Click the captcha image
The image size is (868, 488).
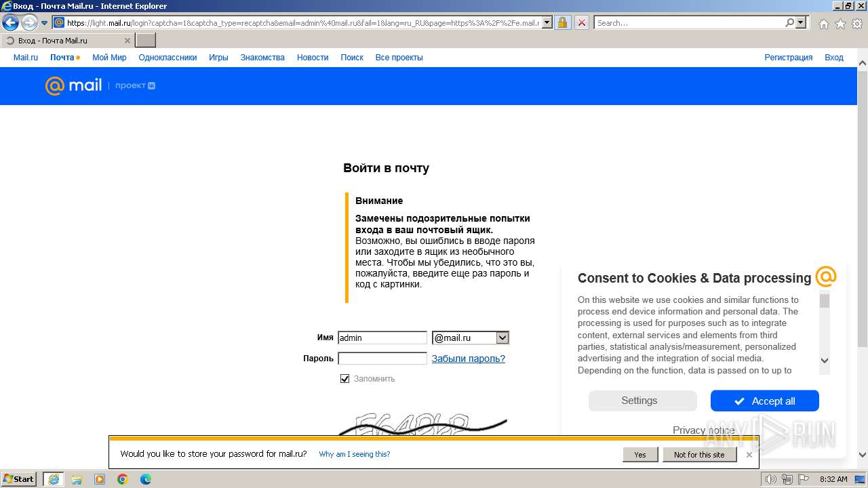pyautogui.click(x=422, y=424)
